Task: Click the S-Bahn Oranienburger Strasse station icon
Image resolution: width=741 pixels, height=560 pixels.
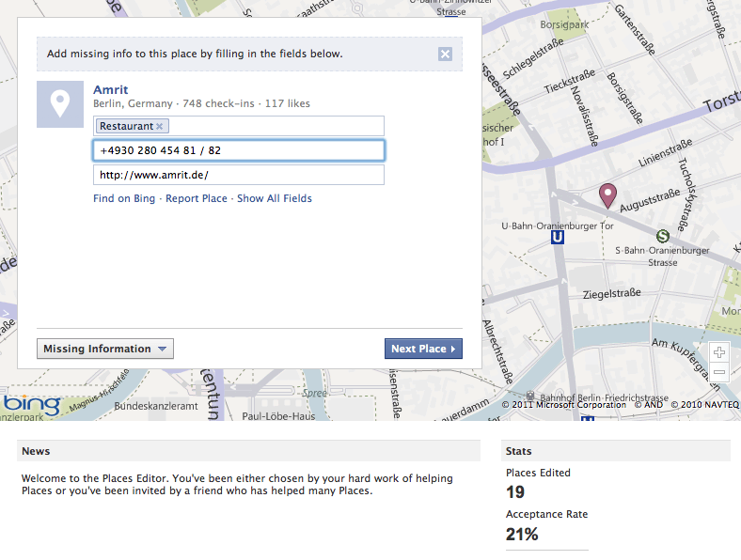Action: (663, 235)
